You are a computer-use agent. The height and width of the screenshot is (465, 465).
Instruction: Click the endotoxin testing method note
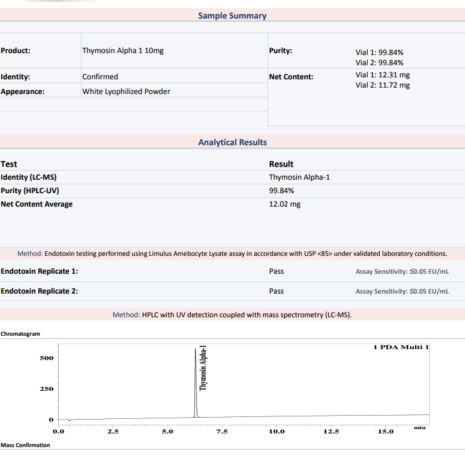(232, 254)
